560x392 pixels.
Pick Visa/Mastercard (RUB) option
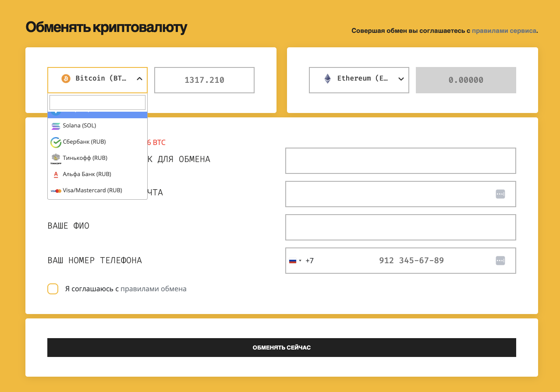tap(97, 191)
